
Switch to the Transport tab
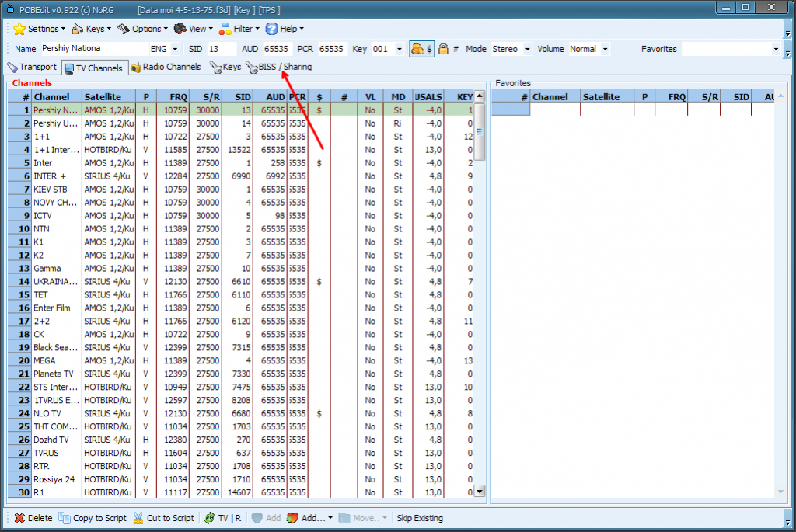pos(32,67)
